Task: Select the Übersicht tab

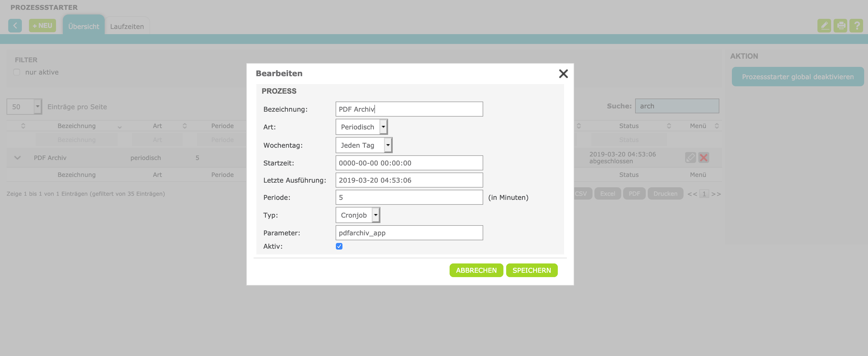Action: tap(84, 26)
